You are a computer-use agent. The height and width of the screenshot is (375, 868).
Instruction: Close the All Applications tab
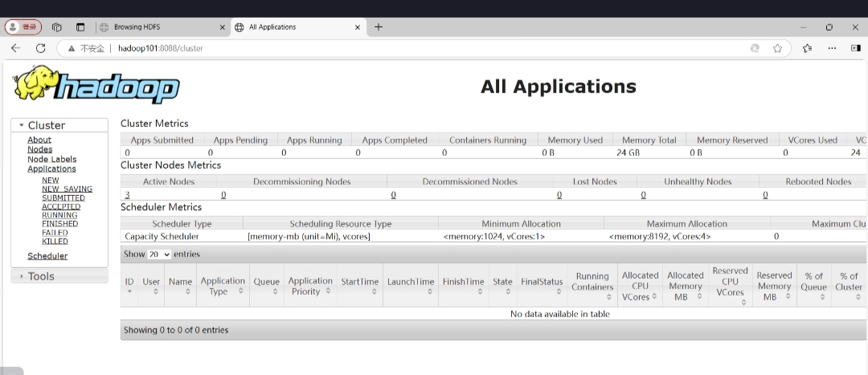(358, 27)
